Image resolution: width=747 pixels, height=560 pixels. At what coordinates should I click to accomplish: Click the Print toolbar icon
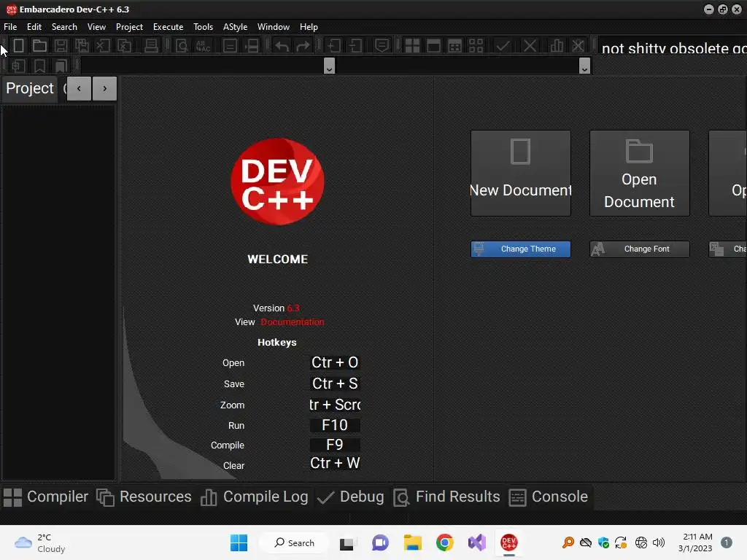151,46
